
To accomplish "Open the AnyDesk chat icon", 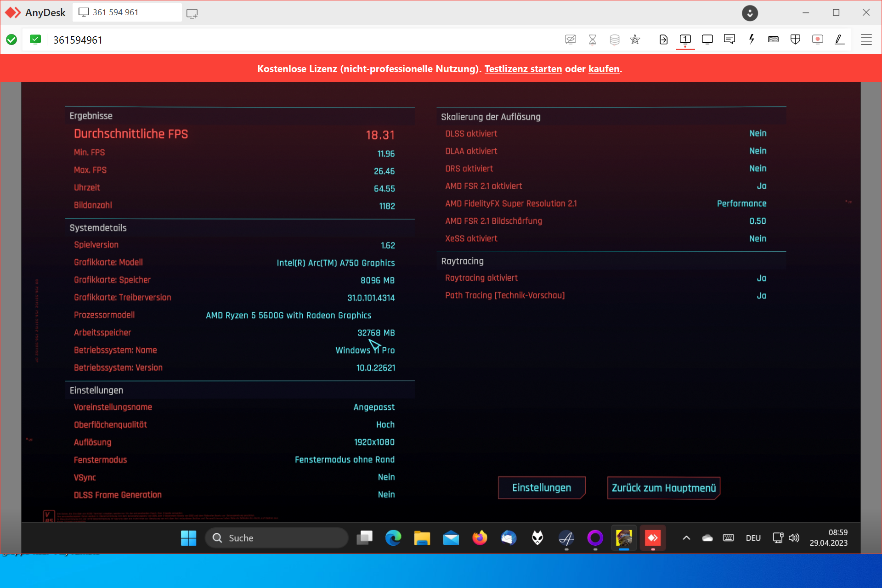I will (729, 40).
